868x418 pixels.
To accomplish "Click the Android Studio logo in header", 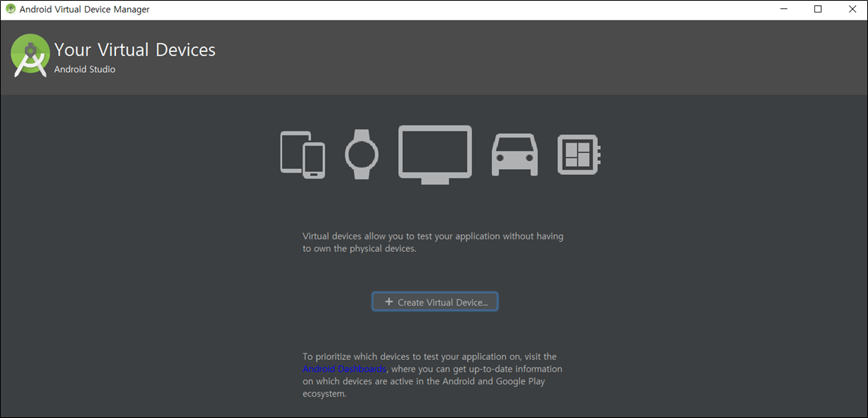I will [31, 55].
